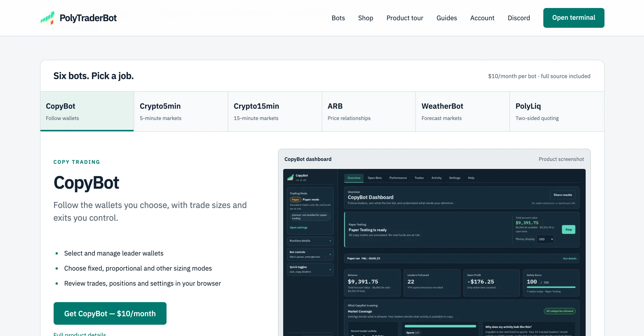Open the Guides nav item

446,18
